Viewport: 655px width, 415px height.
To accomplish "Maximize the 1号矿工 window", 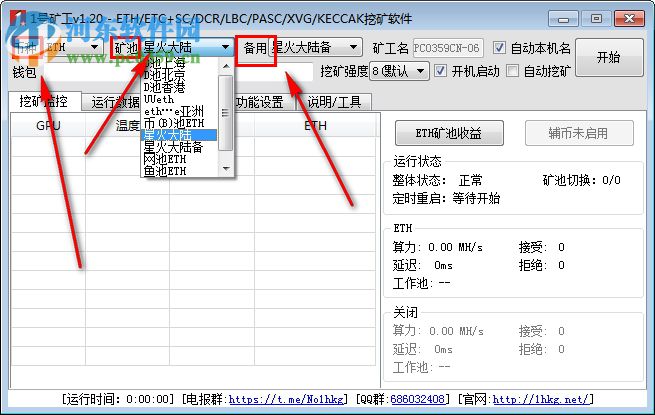I will (x=596, y=19).
